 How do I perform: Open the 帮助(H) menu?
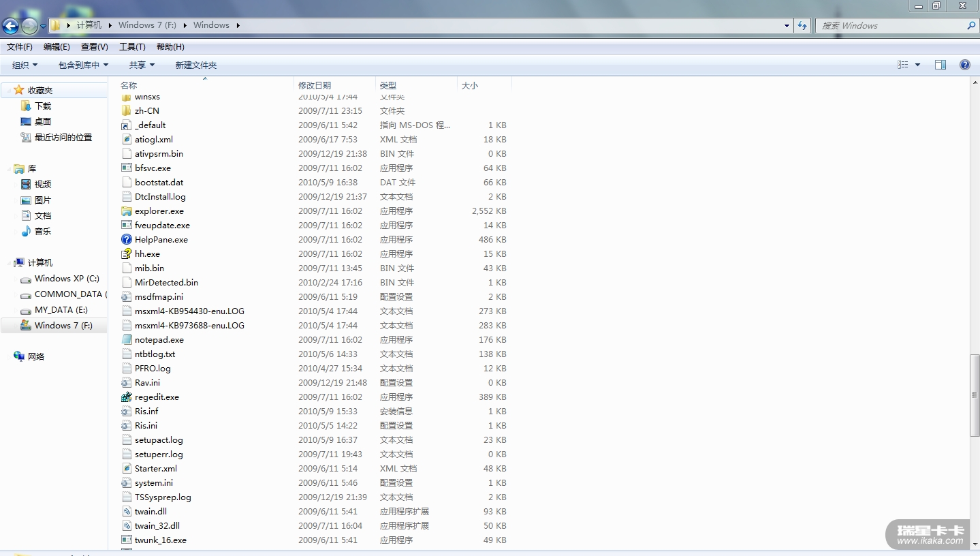170,47
